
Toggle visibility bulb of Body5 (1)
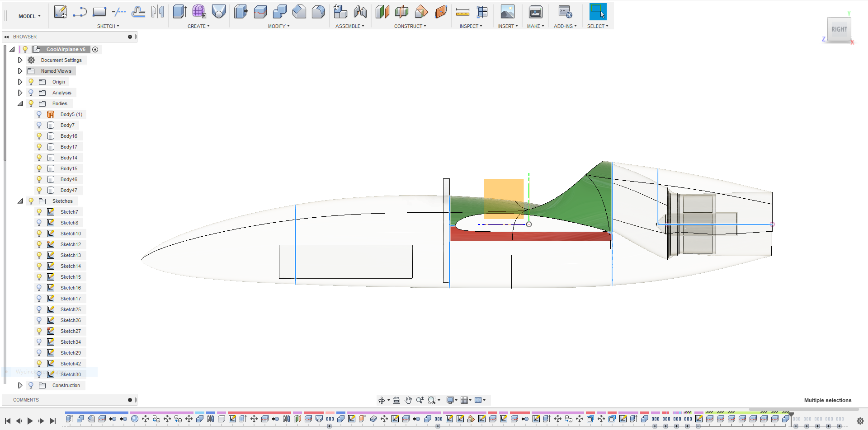(39, 114)
